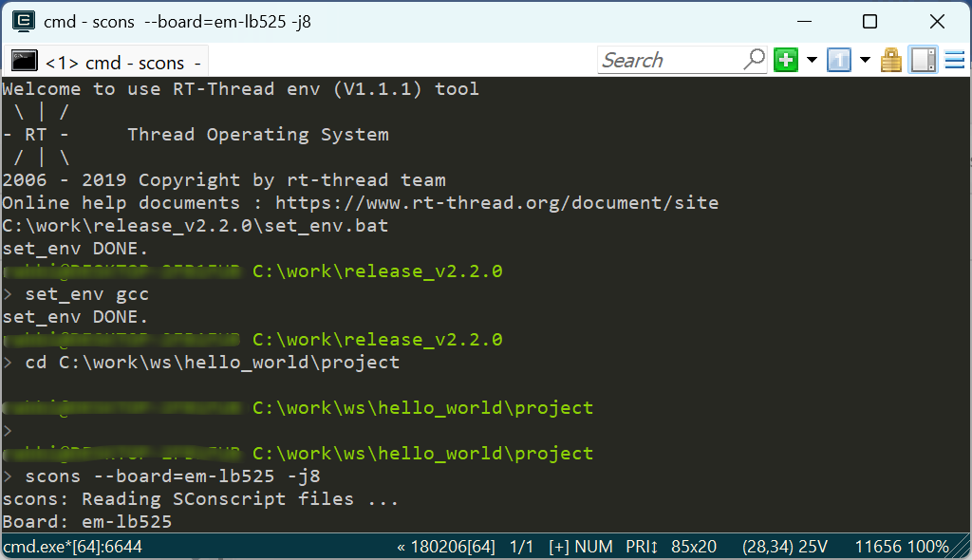Click the split-view pane icon on the toolbar
Image resolution: width=972 pixels, height=560 pixels.
coord(923,59)
